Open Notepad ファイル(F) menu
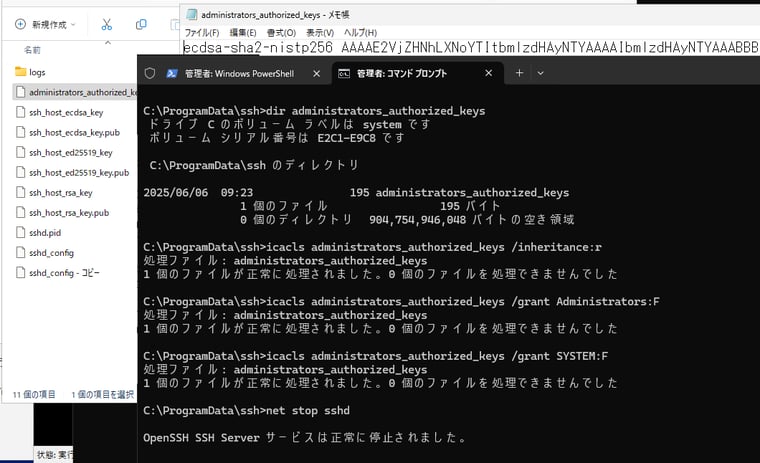Screen dimensions: 760x463 pos(202,32)
